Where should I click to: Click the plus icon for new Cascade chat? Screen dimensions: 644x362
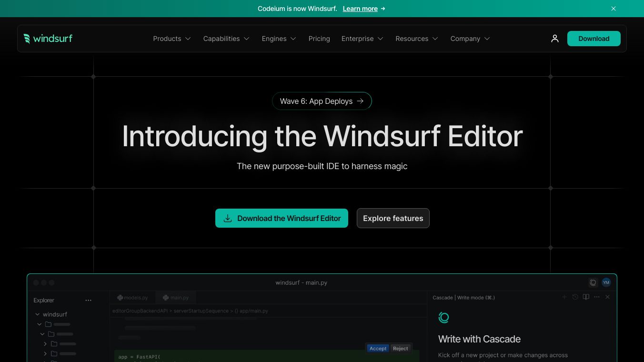click(x=564, y=297)
